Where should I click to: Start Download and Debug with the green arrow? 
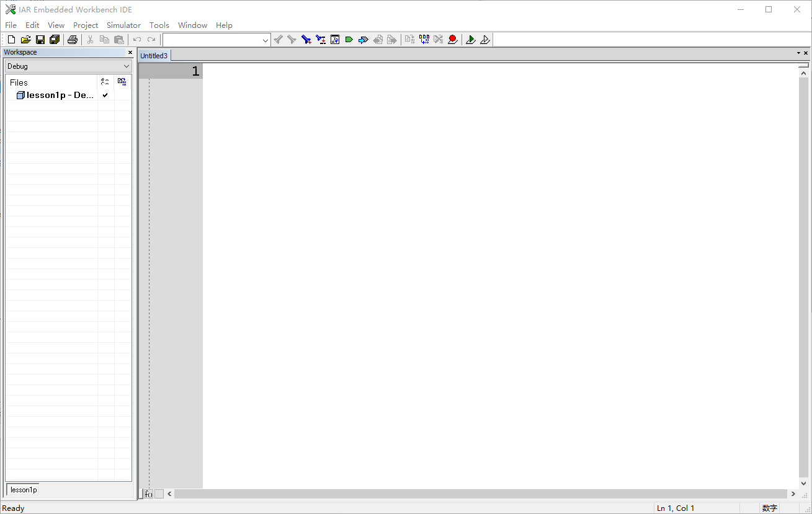coord(471,40)
